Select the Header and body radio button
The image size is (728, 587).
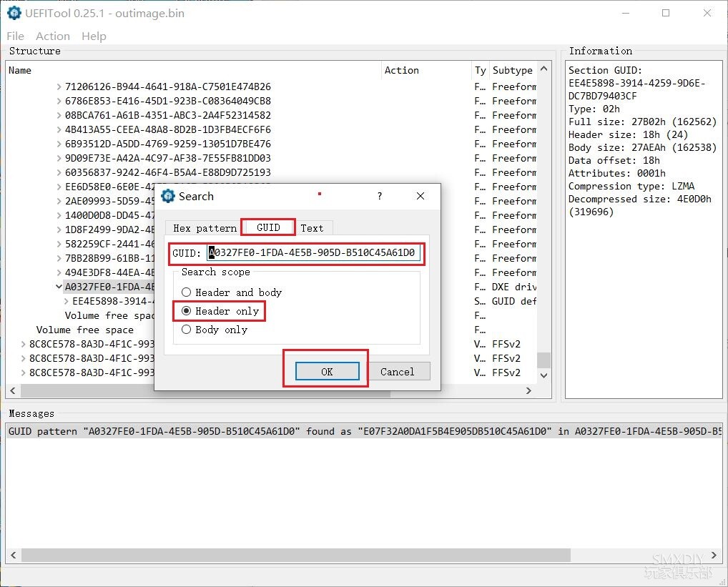click(186, 292)
